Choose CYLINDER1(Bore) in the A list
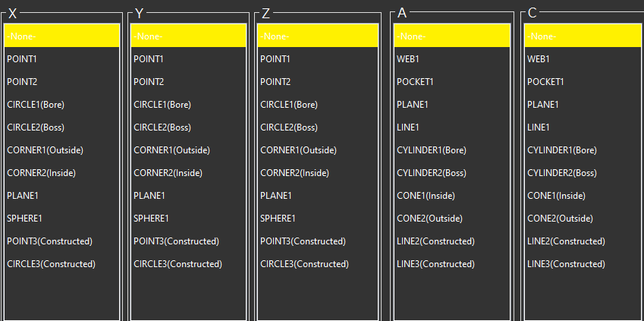The height and width of the screenshot is (321, 644). click(432, 150)
